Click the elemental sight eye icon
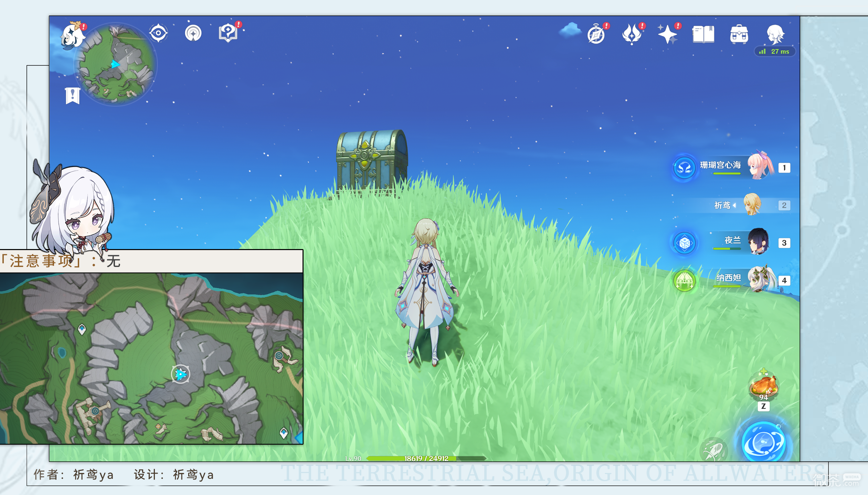Viewport: 868px width, 495px height. (x=158, y=33)
